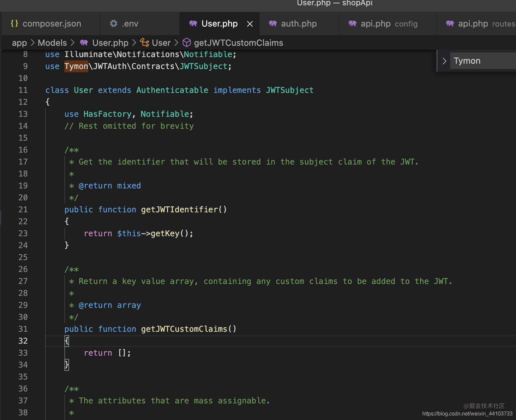Viewport: 516px width, 420px height.
Task: Open the getJWTCustomClaims breadcrumb dropdown
Action: pos(238,43)
